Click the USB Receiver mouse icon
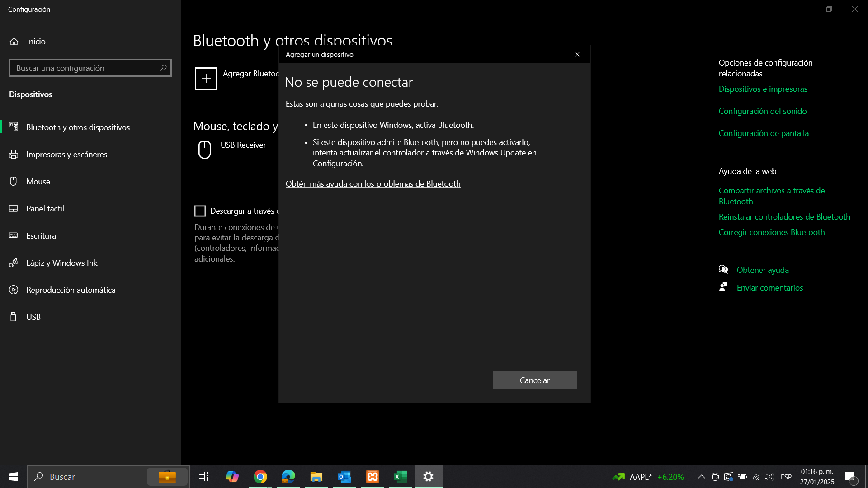The width and height of the screenshot is (868, 488). 205,150
